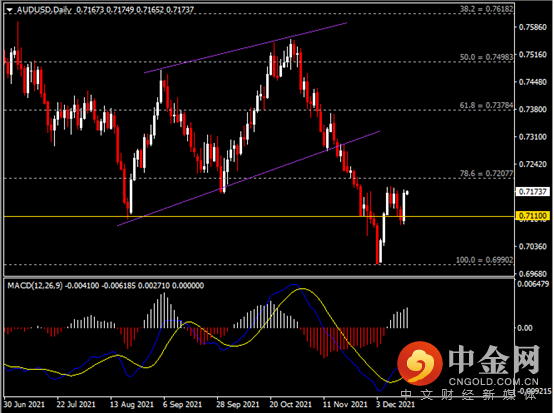Click the 13 Aug 2021 date marker
This screenshot has height=413, width=554.
coord(132,404)
